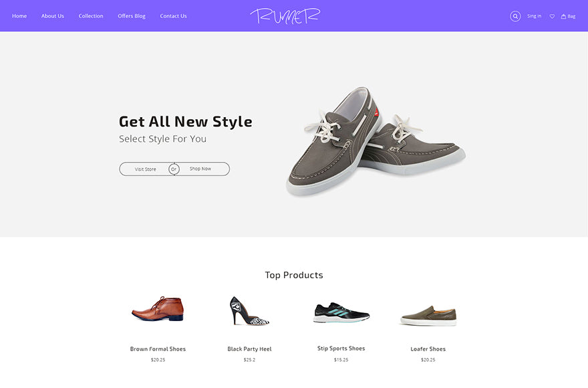The image size is (588, 388).
Task: Click the circular 'Or' divider icon
Action: (x=174, y=169)
